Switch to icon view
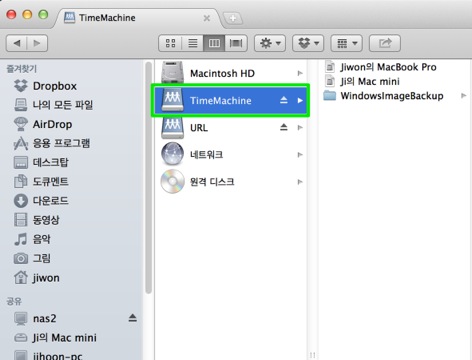 (x=170, y=43)
